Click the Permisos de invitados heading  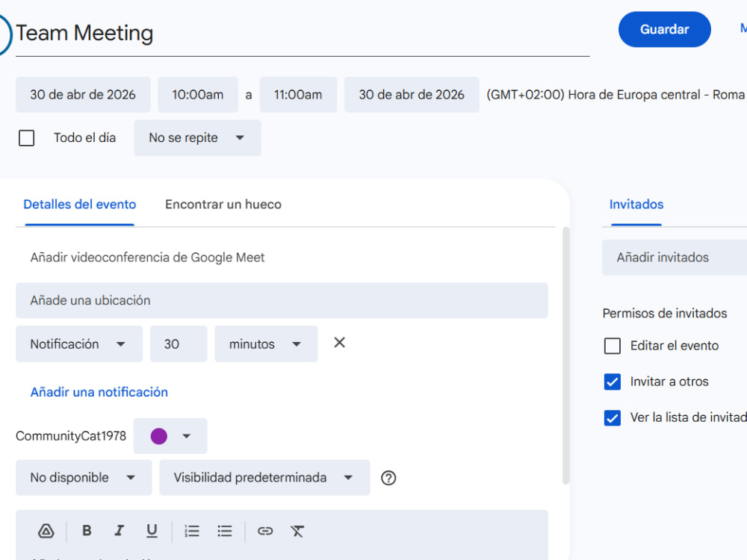[665, 314]
